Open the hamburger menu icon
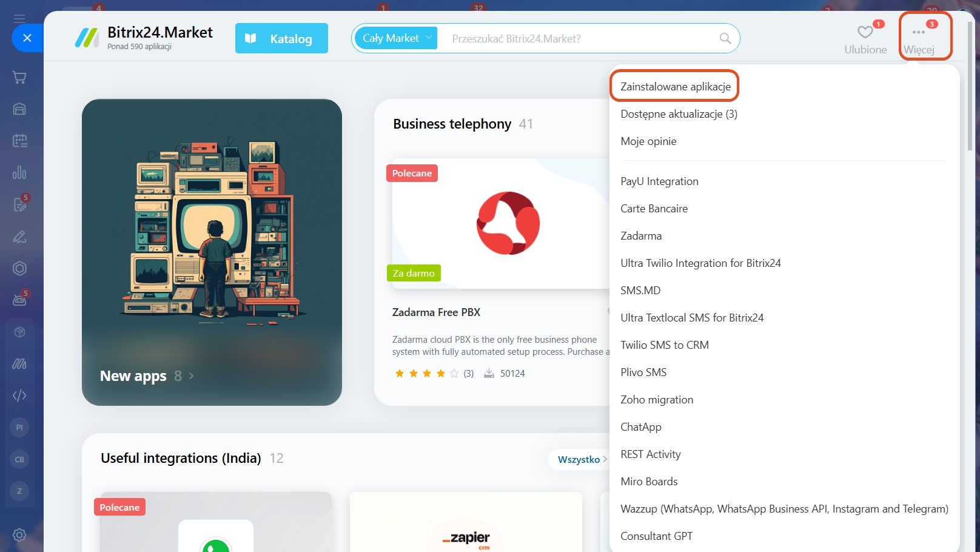This screenshot has height=552, width=980. tap(19, 18)
